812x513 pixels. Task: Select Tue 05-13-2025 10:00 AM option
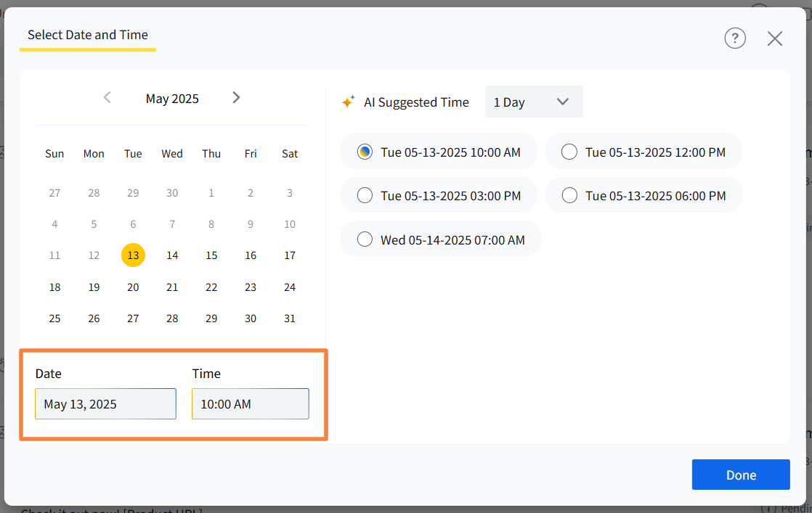(x=365, y=152)
